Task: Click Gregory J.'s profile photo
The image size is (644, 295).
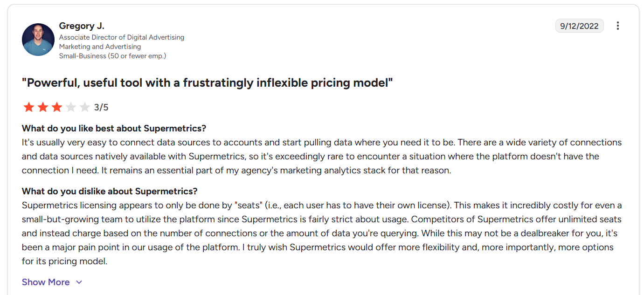Action: [x=38, y=40]
